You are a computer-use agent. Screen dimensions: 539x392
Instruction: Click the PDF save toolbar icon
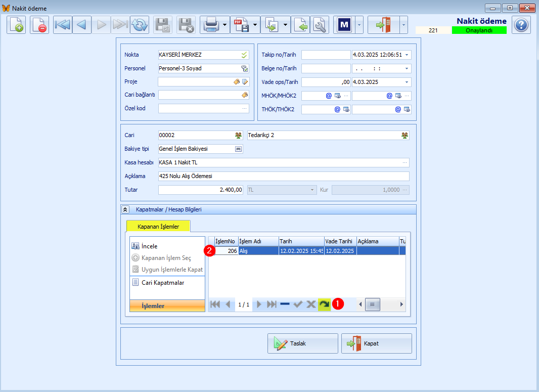coord(240,25)
